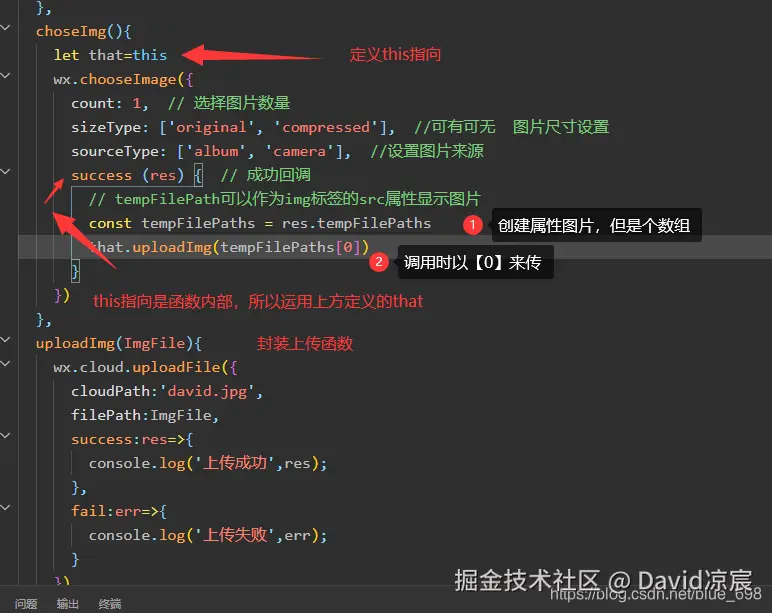This screenshot has height=613, width=772.
Task: Click the sizeType property key
Action: [x=106, y=128]
